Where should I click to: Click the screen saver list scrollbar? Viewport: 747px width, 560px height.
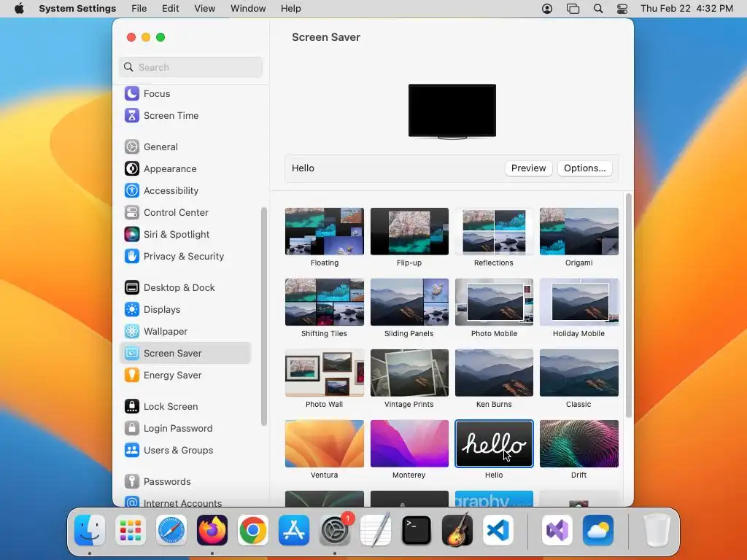(x=628, y=306)
